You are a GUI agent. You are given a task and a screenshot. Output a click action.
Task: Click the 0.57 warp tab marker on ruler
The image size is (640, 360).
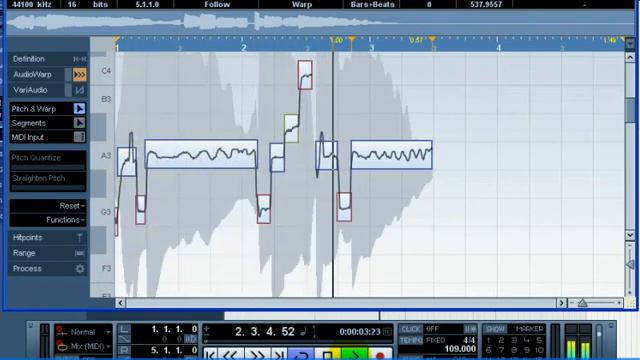[x=416, y=40]
